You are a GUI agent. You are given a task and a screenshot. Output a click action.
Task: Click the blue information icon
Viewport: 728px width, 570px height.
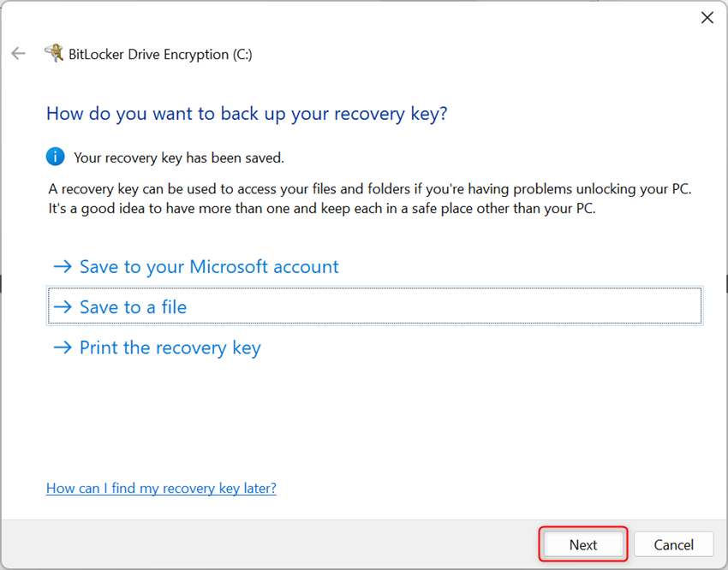55,157
